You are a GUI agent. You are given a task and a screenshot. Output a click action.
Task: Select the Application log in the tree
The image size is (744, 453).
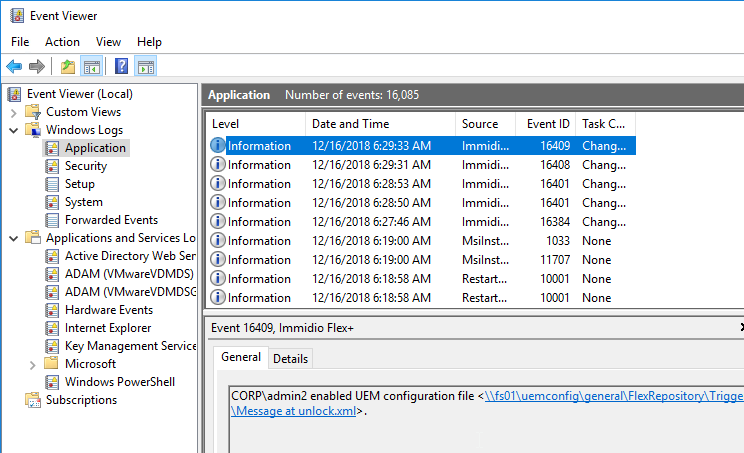95,148
